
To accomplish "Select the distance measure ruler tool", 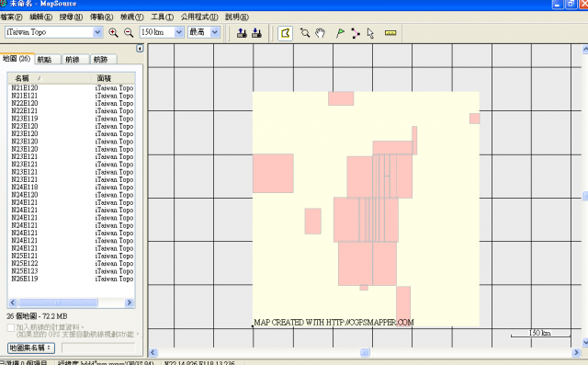I will point(390,33).
